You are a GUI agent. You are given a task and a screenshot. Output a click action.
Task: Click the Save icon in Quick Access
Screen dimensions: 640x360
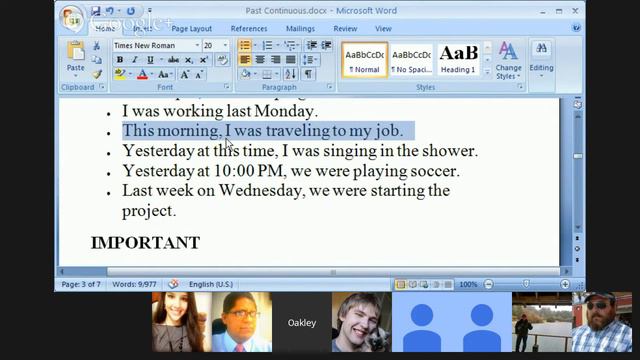coord(96,11)
